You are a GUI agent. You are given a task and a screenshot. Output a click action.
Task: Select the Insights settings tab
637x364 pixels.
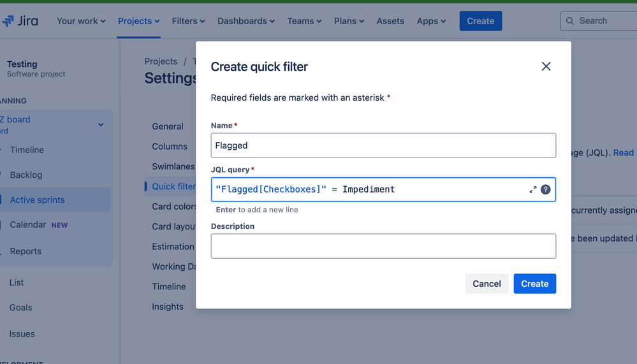click(x=168, y=307)
